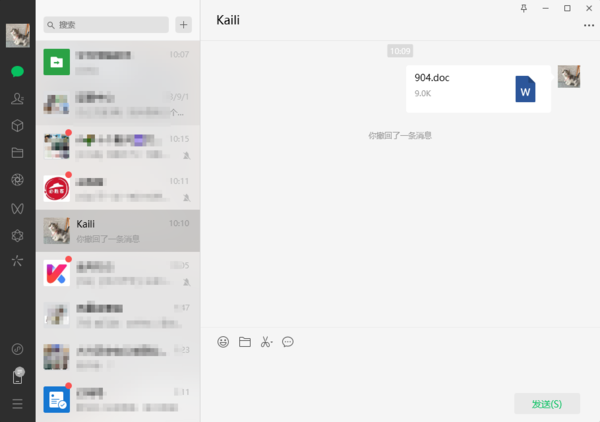This screenshot has height=422, width=600.
Task: Open the Favorites cube icon
Action: tap(17, 125)
